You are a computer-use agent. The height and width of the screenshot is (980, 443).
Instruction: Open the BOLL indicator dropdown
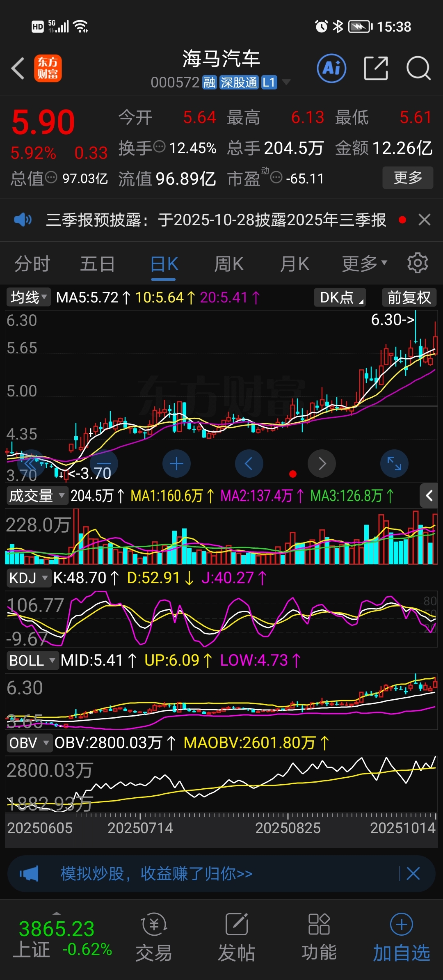click(32, 661)
